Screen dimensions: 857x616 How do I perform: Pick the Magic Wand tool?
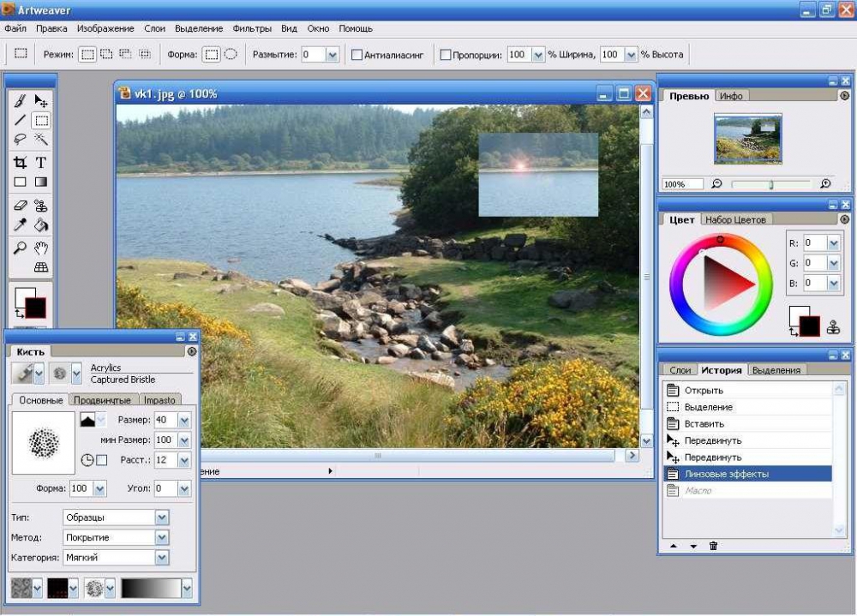(40, 140)
